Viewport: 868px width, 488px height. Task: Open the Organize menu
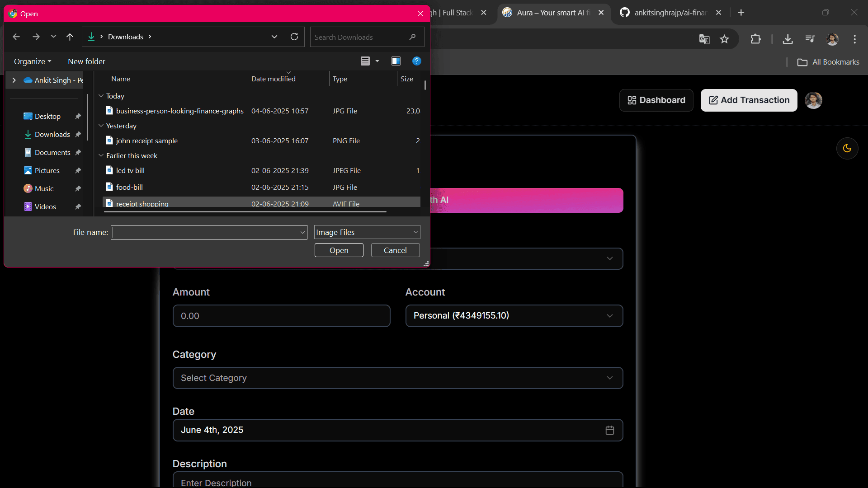33,61
